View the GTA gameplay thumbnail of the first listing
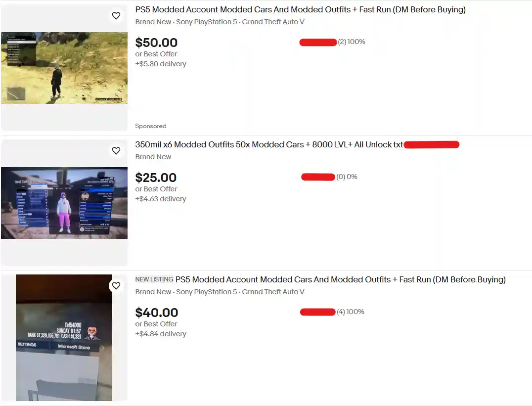This screenshot has width=532, height=406. tap(64, 68)
